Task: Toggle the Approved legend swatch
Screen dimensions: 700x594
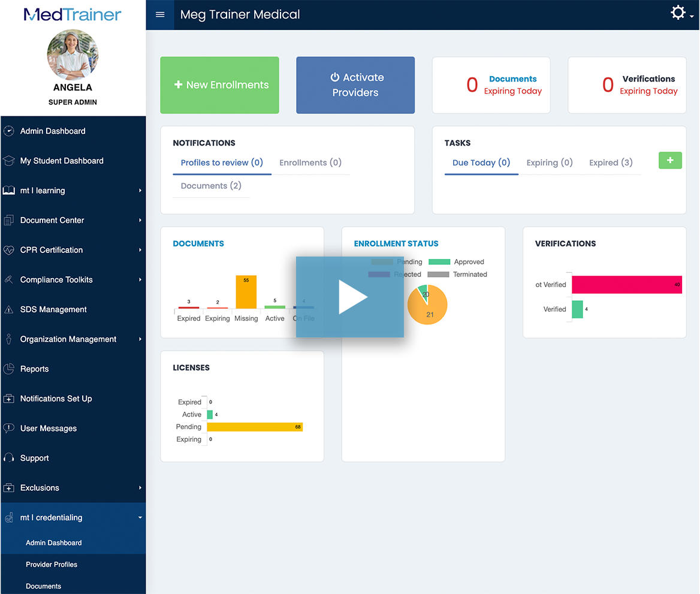Action: click(439, 262)
